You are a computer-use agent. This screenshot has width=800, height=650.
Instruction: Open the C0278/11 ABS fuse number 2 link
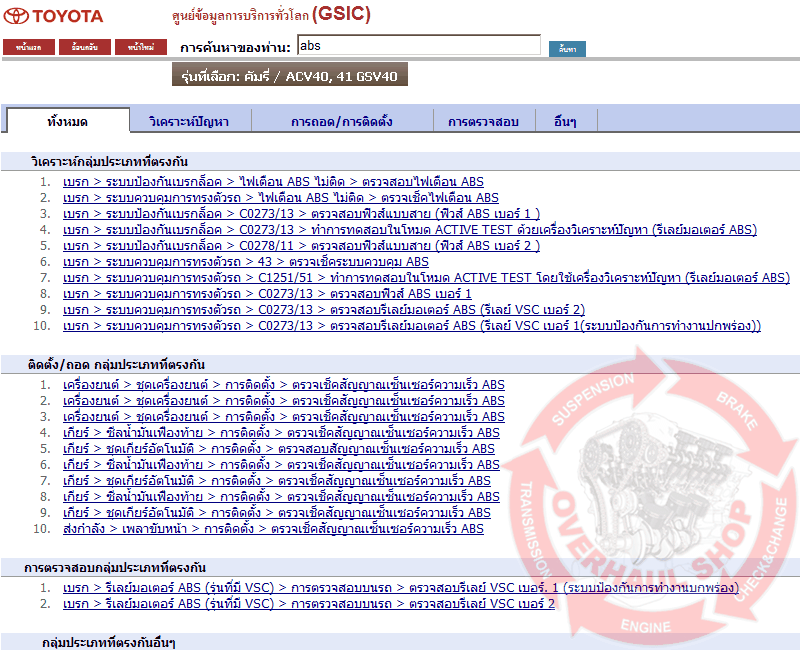coord(301,245)
